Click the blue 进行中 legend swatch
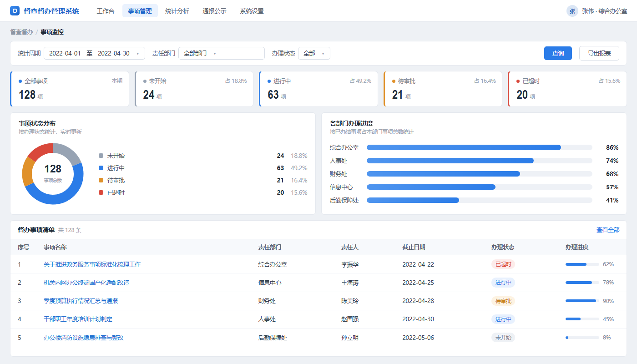The height and width of the screenshot is (364, 637). [101, 168]
